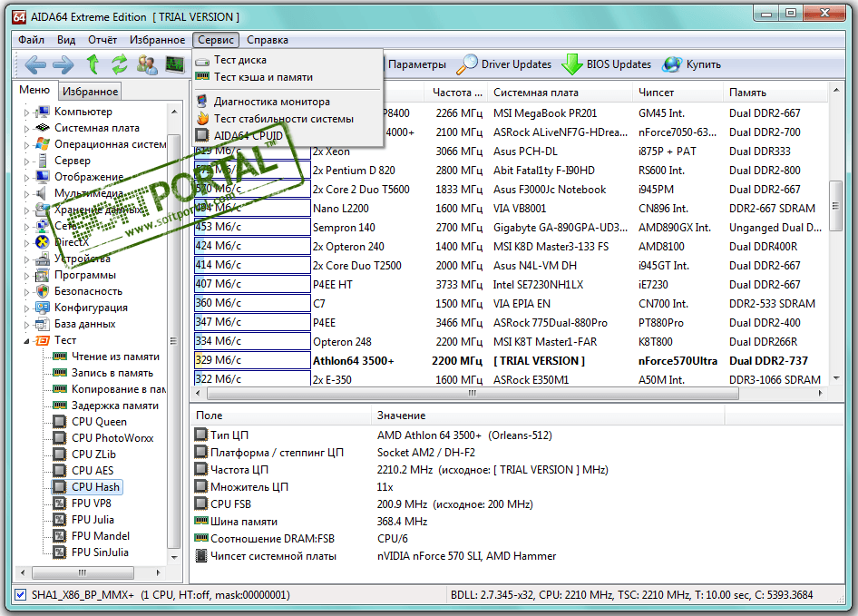The width and height of the screenshot is (858, 616).
Task: Sort by Частота column header
Action: 456,93
